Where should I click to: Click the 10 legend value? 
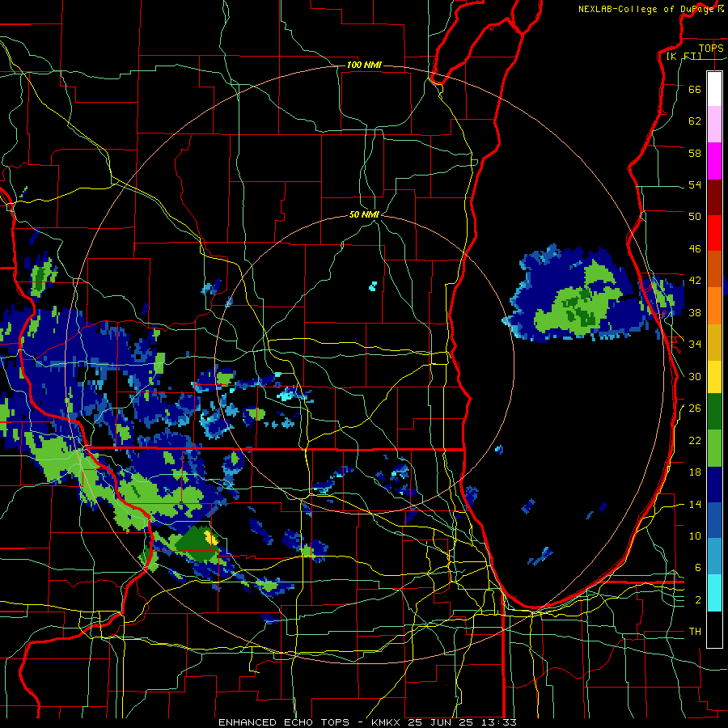tap(695, 535)
